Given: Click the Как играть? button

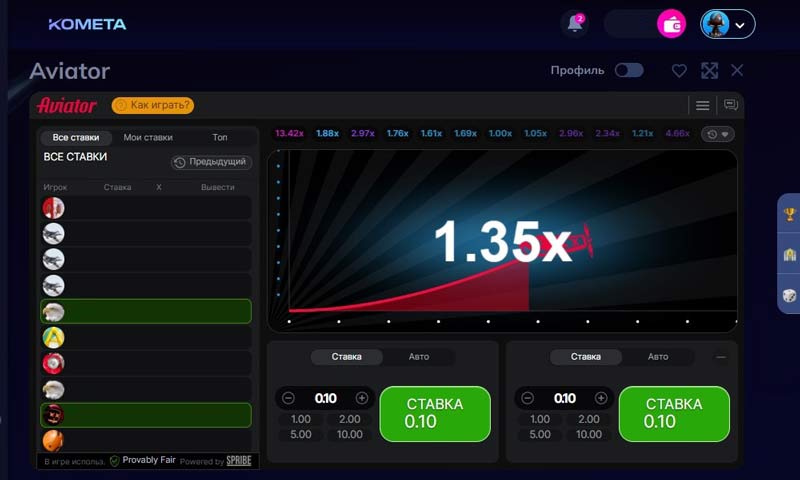Looking at the screenshot, I should (153, 105).
